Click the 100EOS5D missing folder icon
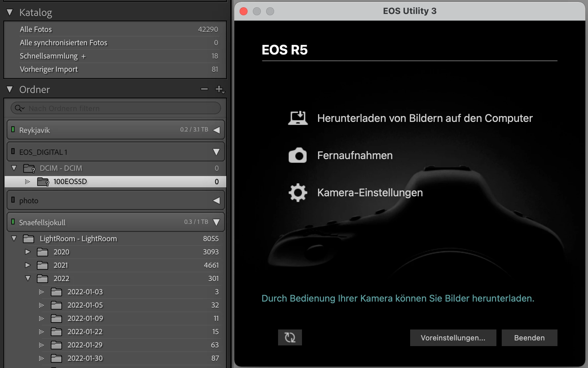The image size is (588, 368). [43, 182]
